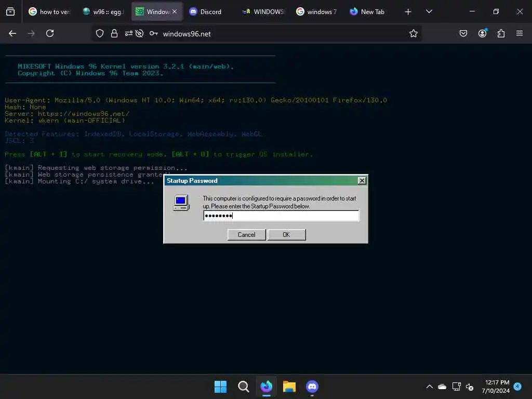
Task: Switch to the 'w96 :: egg' tab
Action: coord(103,11)
